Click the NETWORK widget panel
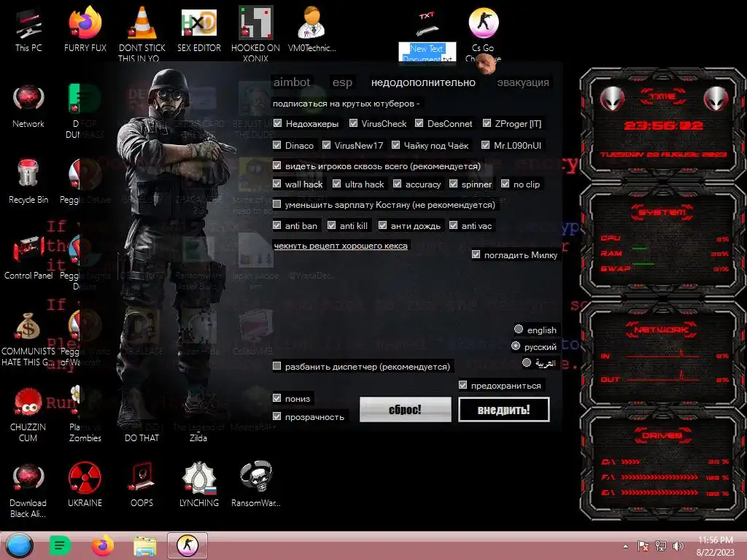The image size is (747, 560). 662,354
